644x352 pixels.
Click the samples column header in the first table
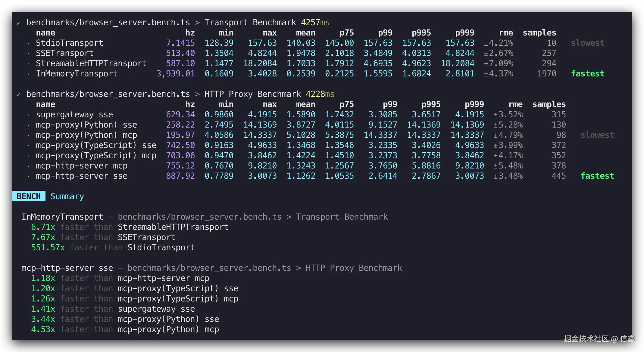(539, 33)
